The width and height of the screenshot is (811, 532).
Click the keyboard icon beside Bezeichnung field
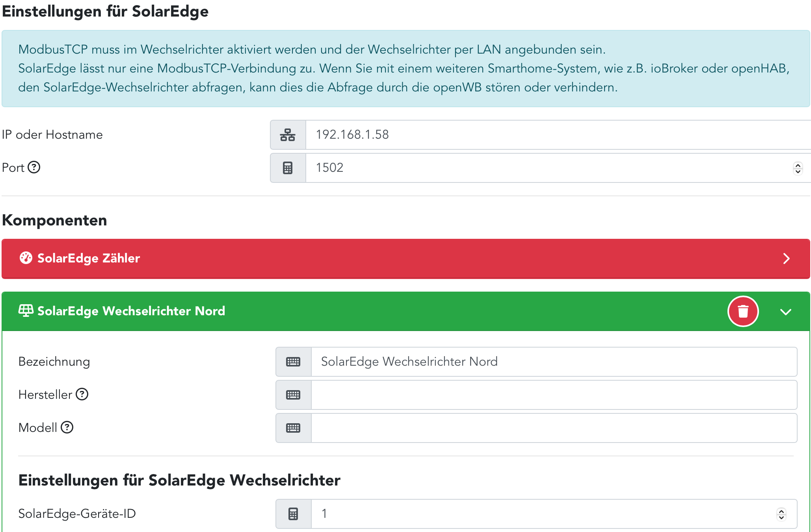click(293, 362)
